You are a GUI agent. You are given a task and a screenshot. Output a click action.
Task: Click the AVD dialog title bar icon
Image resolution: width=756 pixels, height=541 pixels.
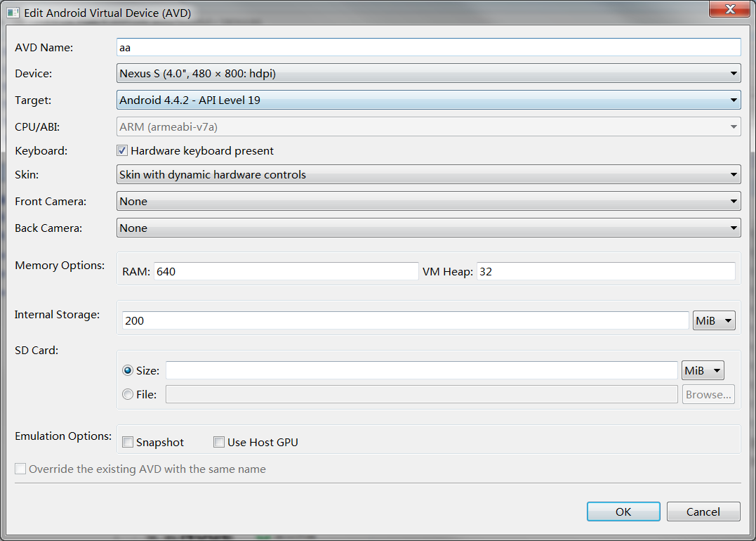(13, 13)
